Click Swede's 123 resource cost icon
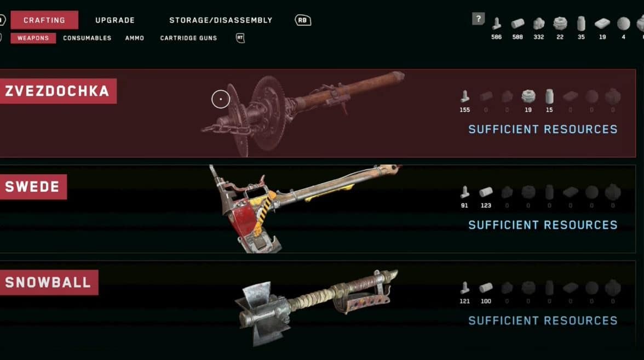 point(486,192)
